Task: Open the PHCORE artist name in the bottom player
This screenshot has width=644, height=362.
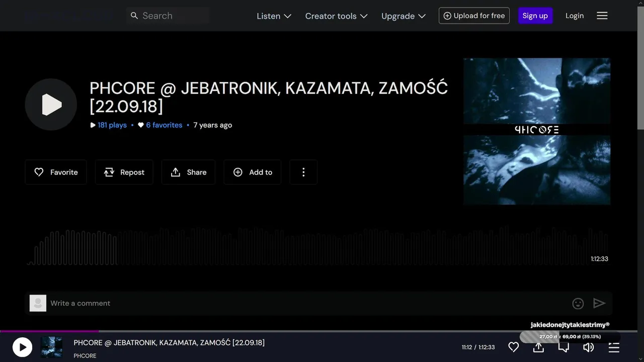Action: 85,355
